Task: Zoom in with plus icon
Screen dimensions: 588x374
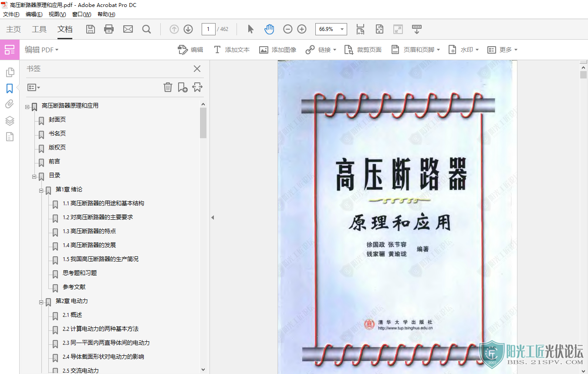Action: (x=302, y=29)
